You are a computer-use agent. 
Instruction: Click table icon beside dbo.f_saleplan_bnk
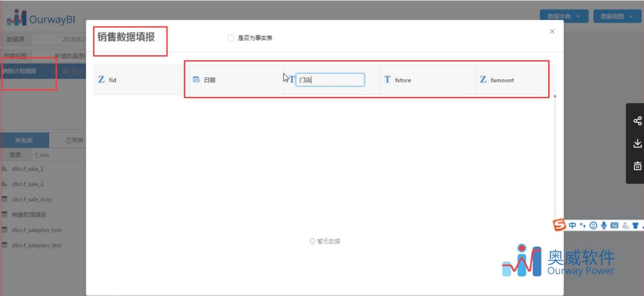5,229
